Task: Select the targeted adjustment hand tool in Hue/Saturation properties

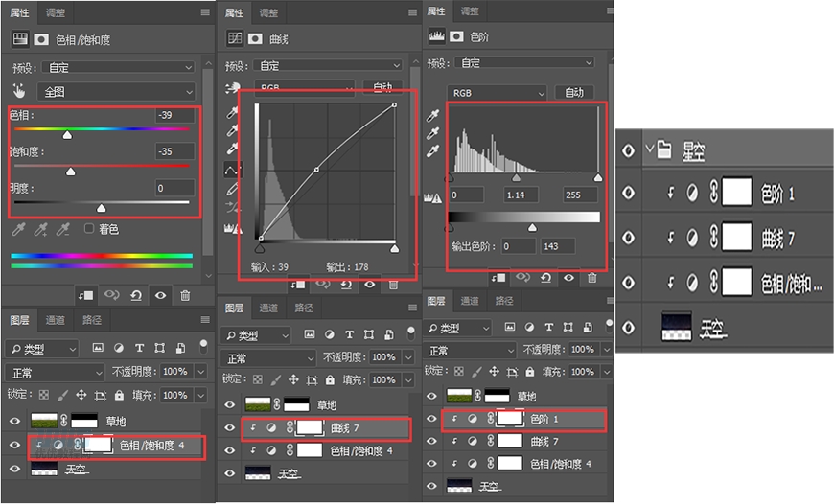Action: click(19, 91)
